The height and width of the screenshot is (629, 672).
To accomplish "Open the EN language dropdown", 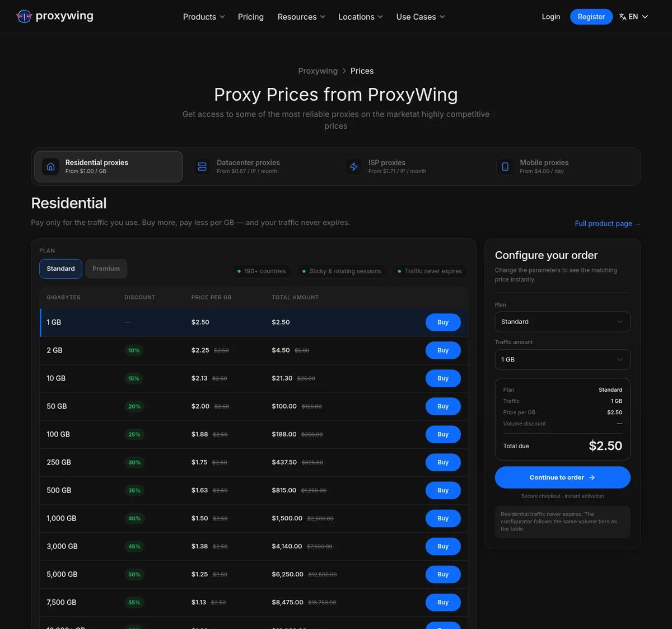I will click(633, 17).
